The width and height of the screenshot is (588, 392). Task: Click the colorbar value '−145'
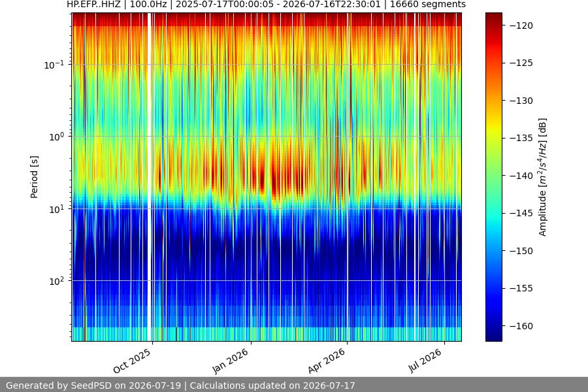pyautogui.click(x=521, y=213)
